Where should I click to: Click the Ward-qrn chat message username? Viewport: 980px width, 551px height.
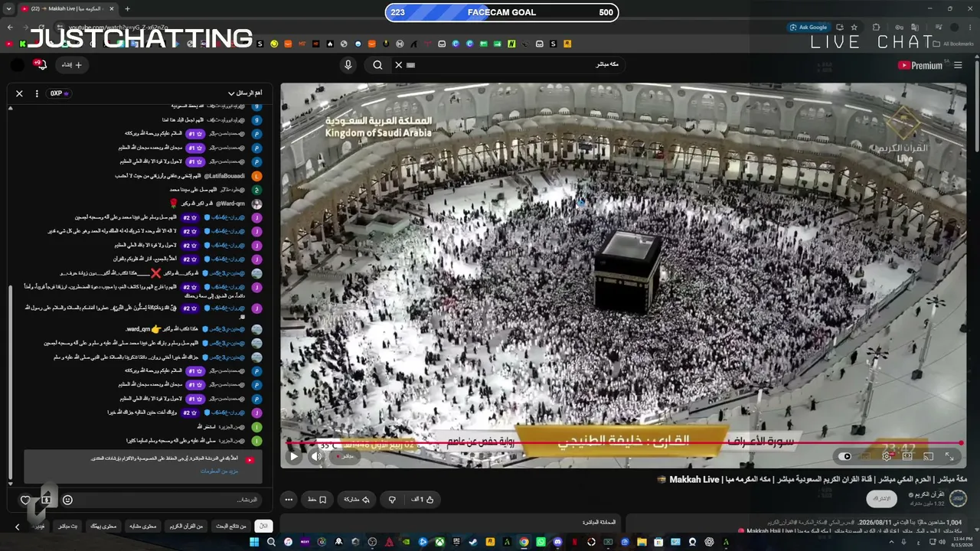coord(230,204)
